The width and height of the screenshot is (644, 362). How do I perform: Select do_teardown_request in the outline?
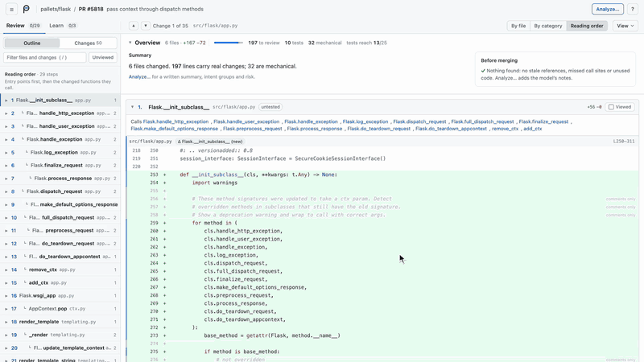(60, 244)
